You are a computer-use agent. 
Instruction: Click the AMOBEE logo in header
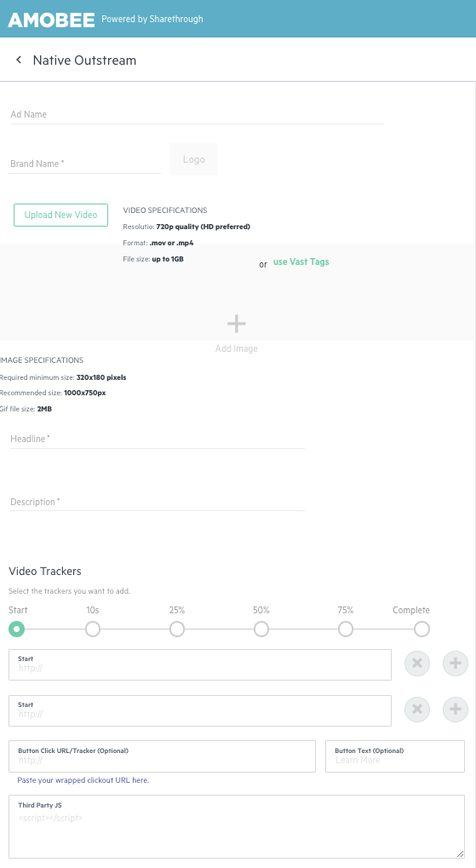click(x=50, y=20)
